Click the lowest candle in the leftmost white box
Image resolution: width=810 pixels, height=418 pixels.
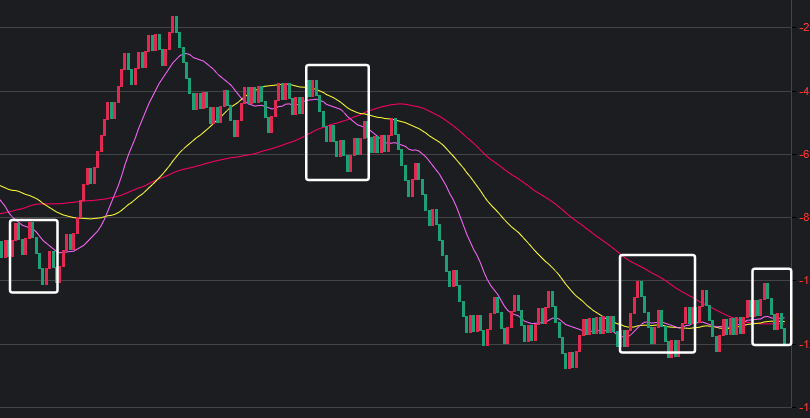coord(45,275)
